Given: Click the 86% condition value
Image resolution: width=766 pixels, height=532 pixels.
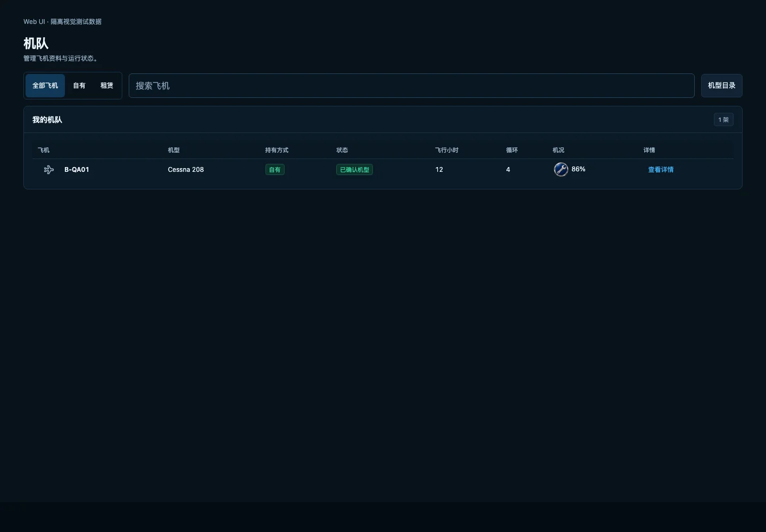Looking at the screenshot, I should (x=578, y=169).
